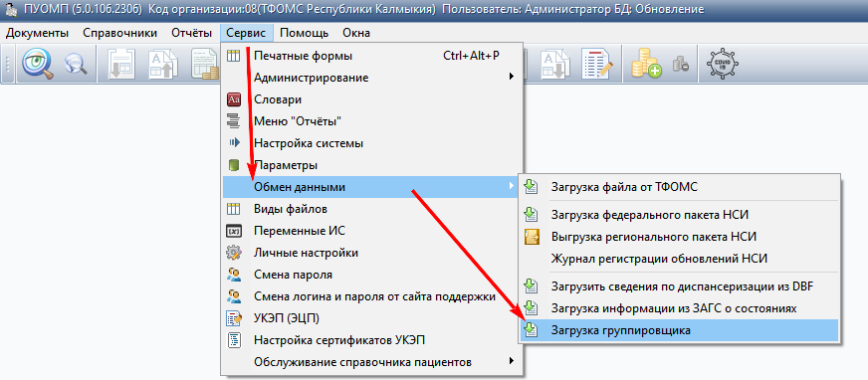Screen dimensions: 868x380
Task: Select Загрузка группировщика entry
Action: click(679, 330)
